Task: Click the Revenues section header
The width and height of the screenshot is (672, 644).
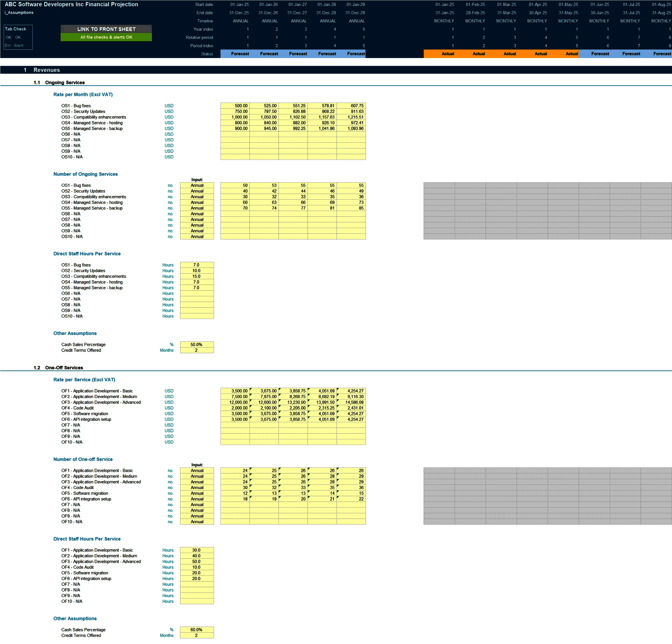Action: (47, 70)
